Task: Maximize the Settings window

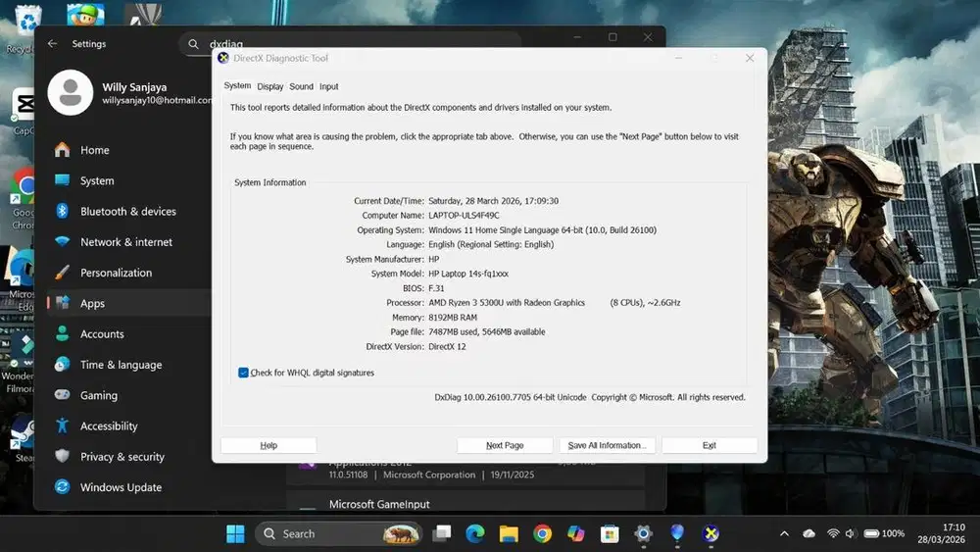Action: [612, 37]
